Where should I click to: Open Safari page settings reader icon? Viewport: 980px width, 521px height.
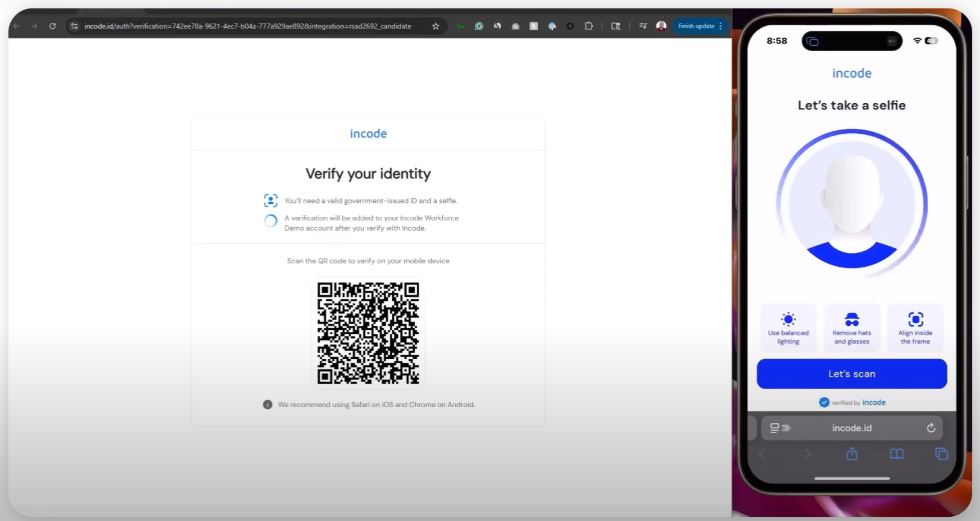coord(779,428)
